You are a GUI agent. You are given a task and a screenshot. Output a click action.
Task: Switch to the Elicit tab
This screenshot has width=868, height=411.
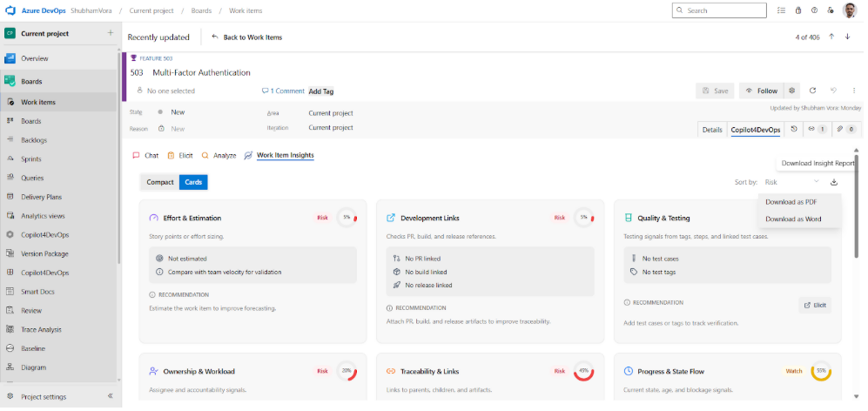[180, 156]
